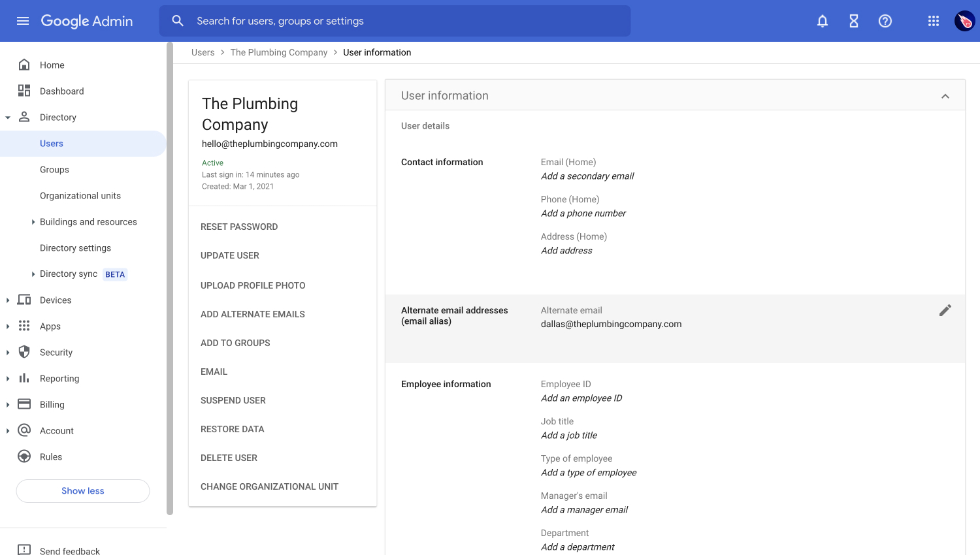
Task: Click ADD TO GROUPS
Action: click(x=235, y=343)
